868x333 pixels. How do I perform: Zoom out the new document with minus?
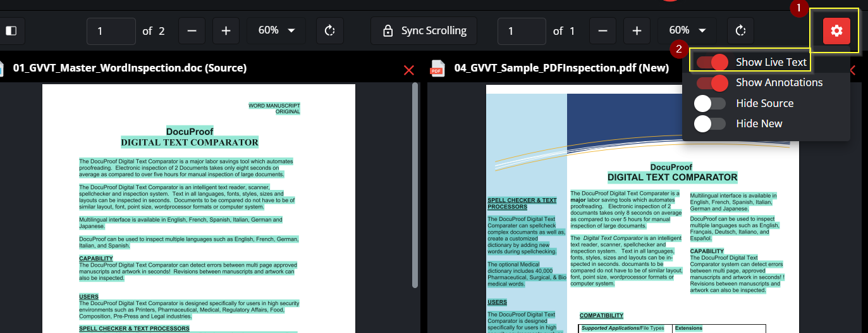tap(602, 31)
